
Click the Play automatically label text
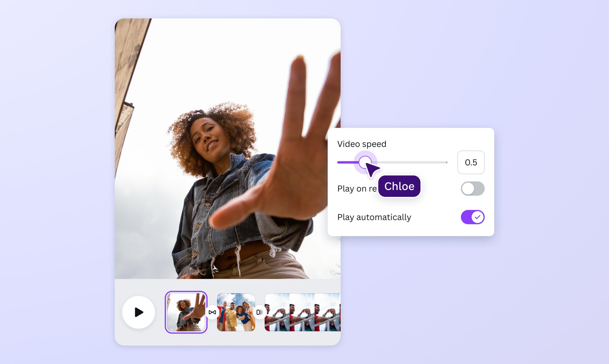click(374, 217)
